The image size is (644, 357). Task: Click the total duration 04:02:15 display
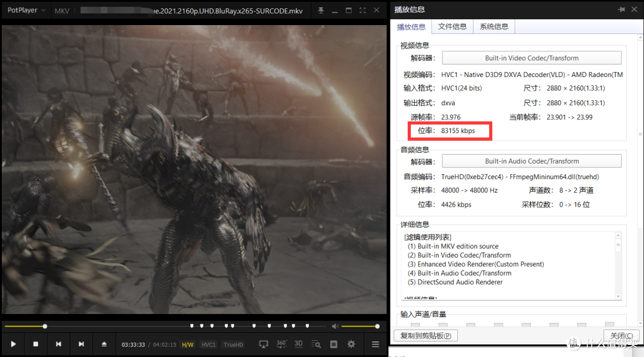(165, 344)
